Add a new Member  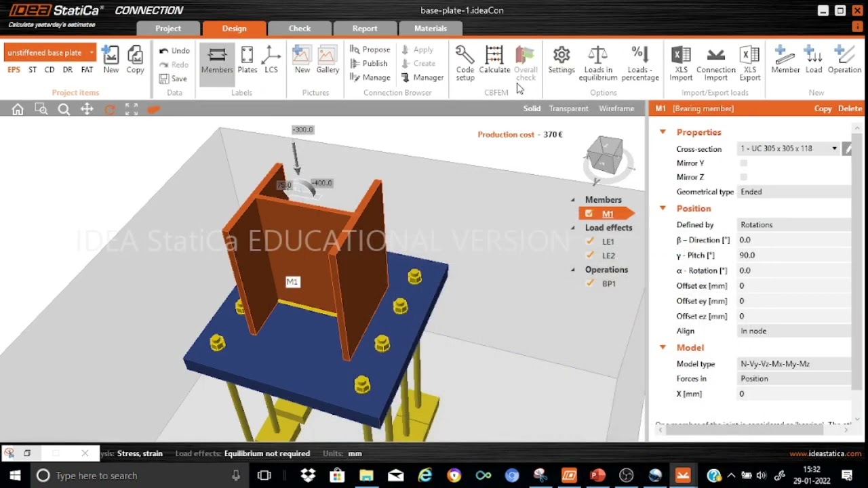pyautogui.click(x=785, y=60)
